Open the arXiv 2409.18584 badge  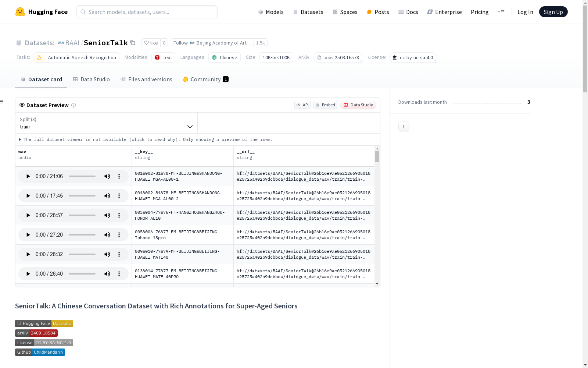click(x=36, y=333)
